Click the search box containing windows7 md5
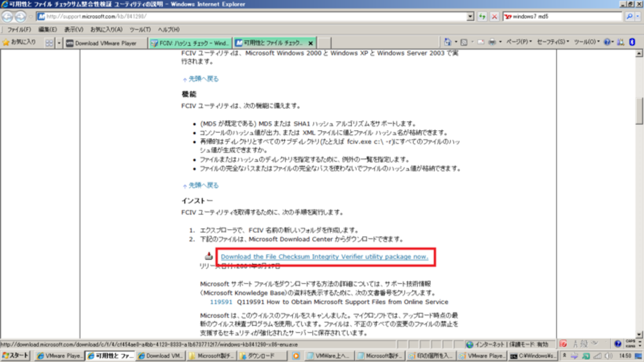Image resolution: width=644 pixels, height=362 pixels. click(562, 17)
